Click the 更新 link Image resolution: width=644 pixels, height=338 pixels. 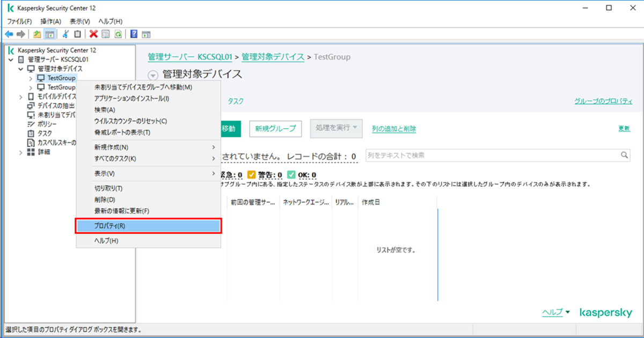[x=624, y=129]
